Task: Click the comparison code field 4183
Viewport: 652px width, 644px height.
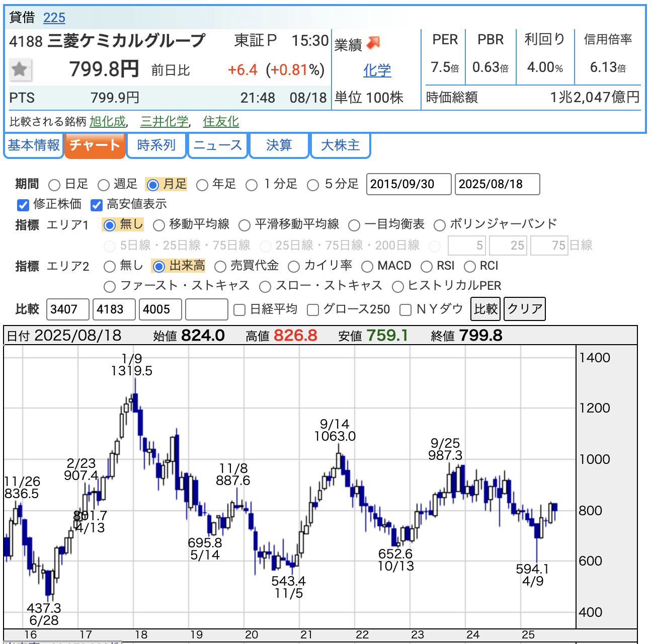Action: [x=114, y=309]
